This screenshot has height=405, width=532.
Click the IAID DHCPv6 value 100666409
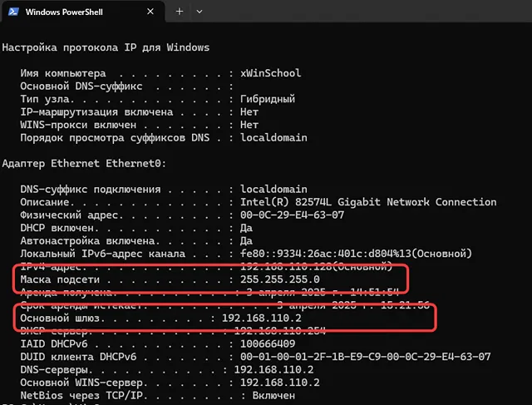pyautogui.click(x=268, y=344)
